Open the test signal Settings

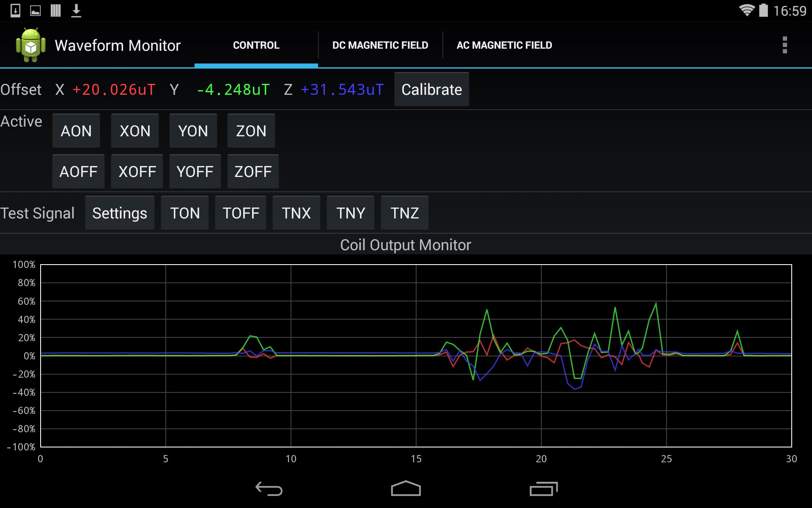tap(120, 213)
